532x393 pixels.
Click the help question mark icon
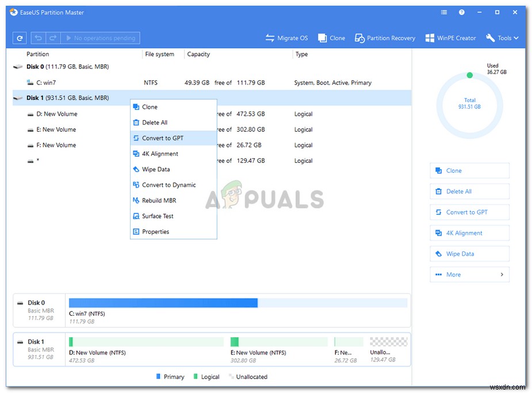(461, 12)
